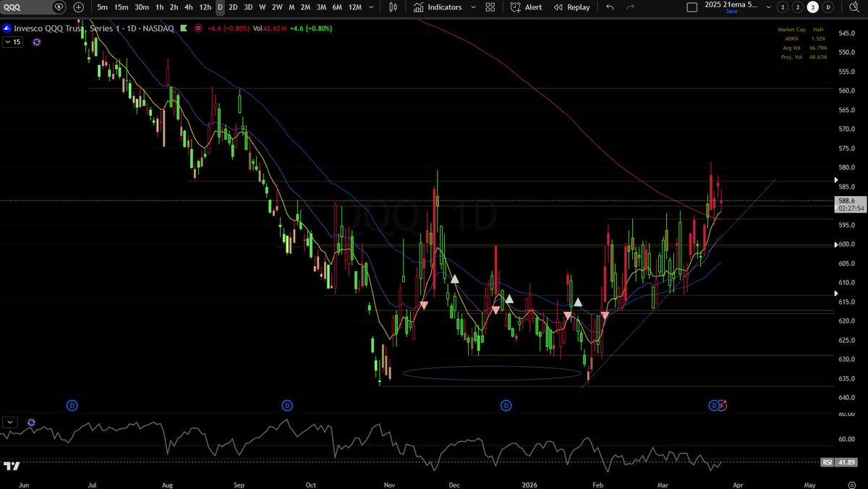Pick the 3M timeframe
The image size is (868, 489).
click(321, 7)
